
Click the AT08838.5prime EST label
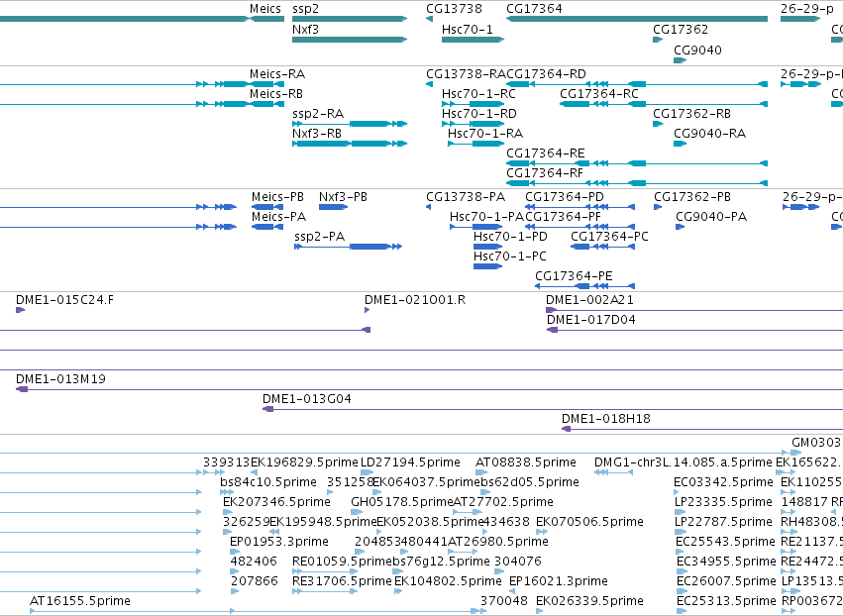526,462
